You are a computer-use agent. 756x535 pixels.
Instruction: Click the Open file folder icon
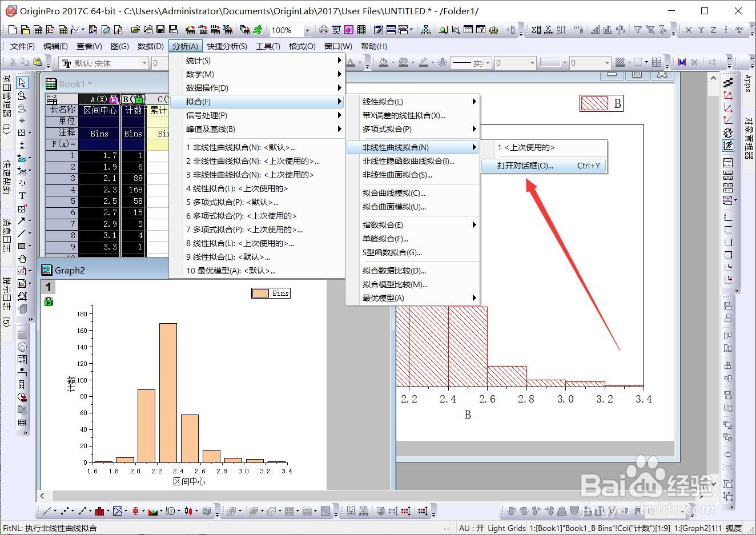point(135,30)
